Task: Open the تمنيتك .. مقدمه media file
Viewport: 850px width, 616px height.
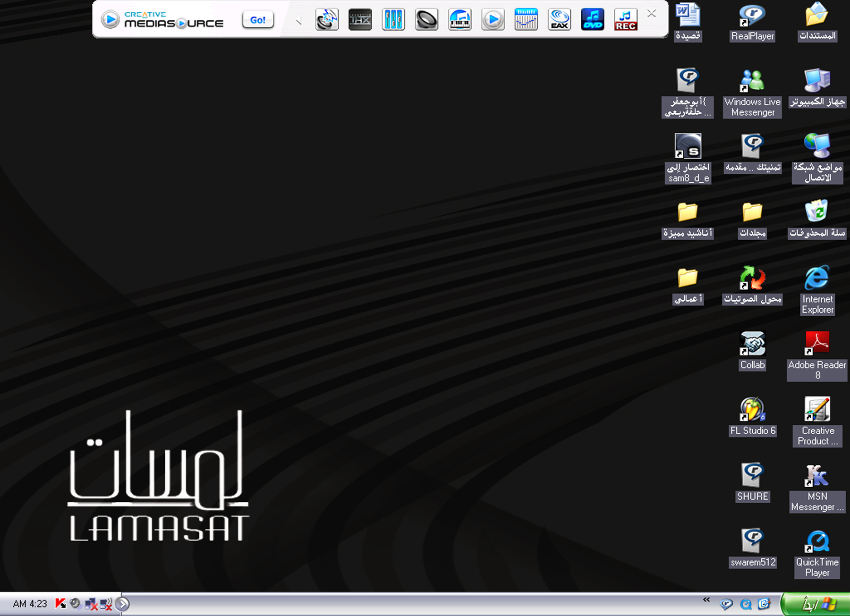Action: [x=753, y=154]
